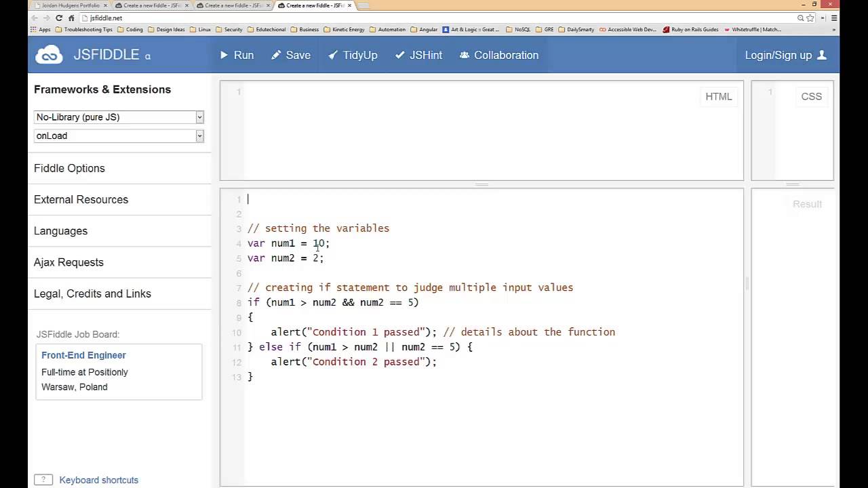Open the Whitetruffle bookmark
The width and height of the screenshot is (868, 488).
(753, 30)
